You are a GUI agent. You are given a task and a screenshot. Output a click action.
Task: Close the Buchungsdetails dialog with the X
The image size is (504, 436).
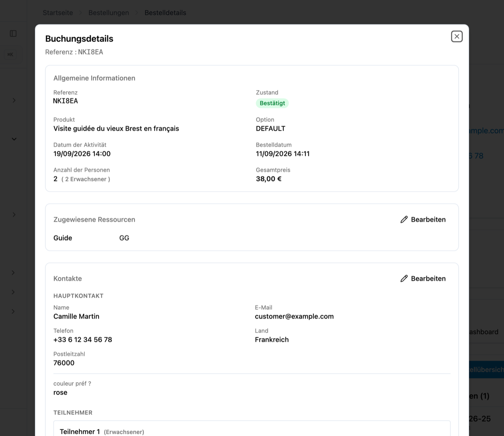coord(457,37)
